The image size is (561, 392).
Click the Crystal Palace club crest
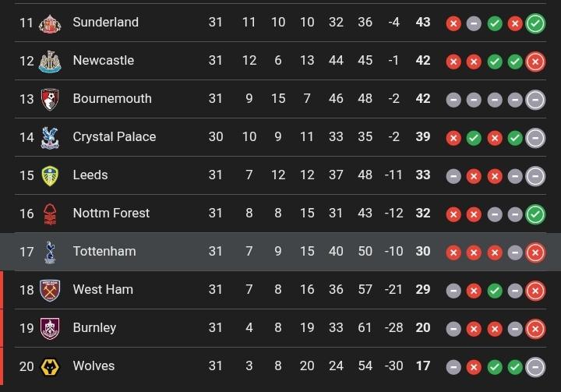pyautogui.click(x=51, y=137)
